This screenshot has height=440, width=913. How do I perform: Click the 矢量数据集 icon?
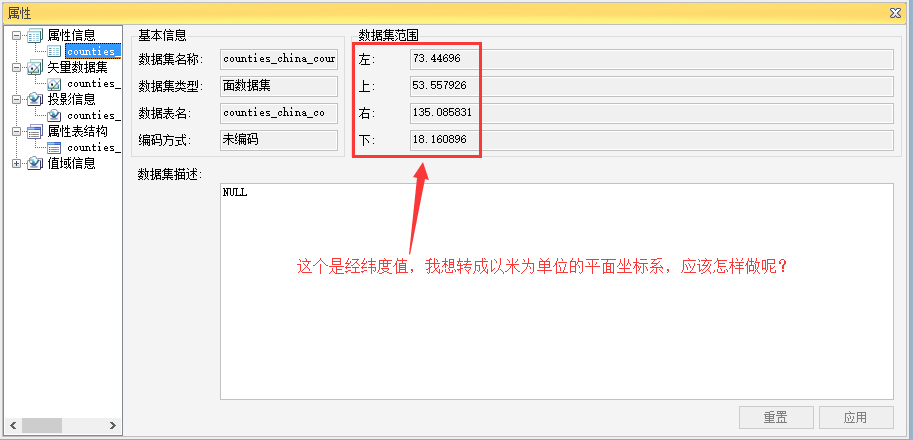click(x=34, y=68)
